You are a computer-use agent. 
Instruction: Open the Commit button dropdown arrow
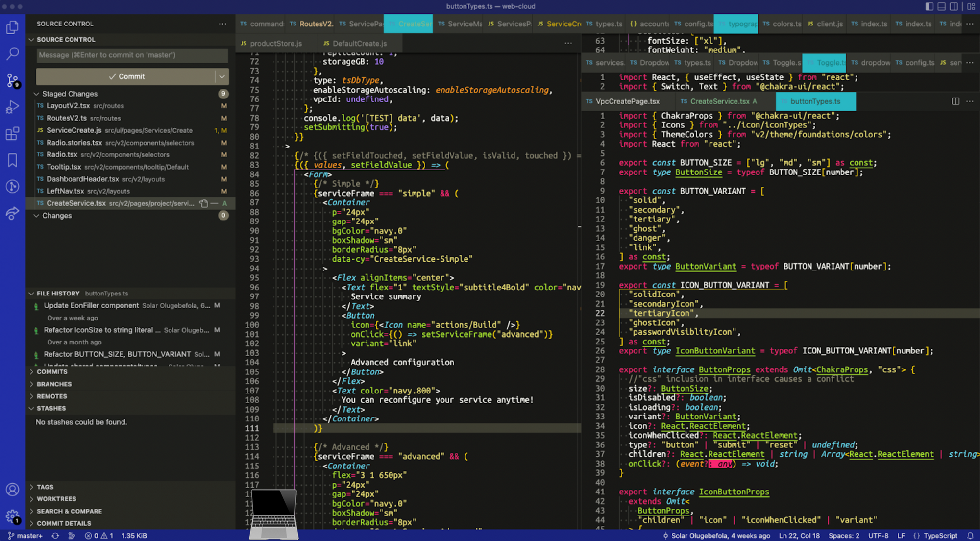point(222,76)
